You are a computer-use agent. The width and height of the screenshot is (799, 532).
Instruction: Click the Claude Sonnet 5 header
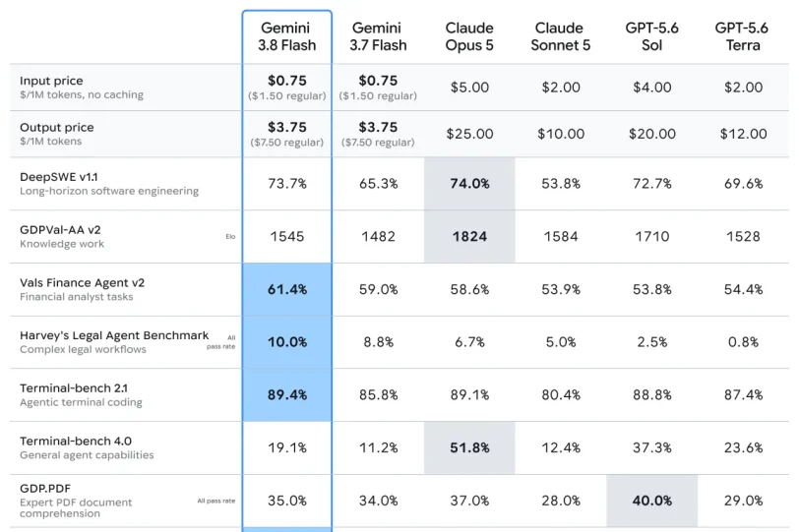tap(561, 36)
